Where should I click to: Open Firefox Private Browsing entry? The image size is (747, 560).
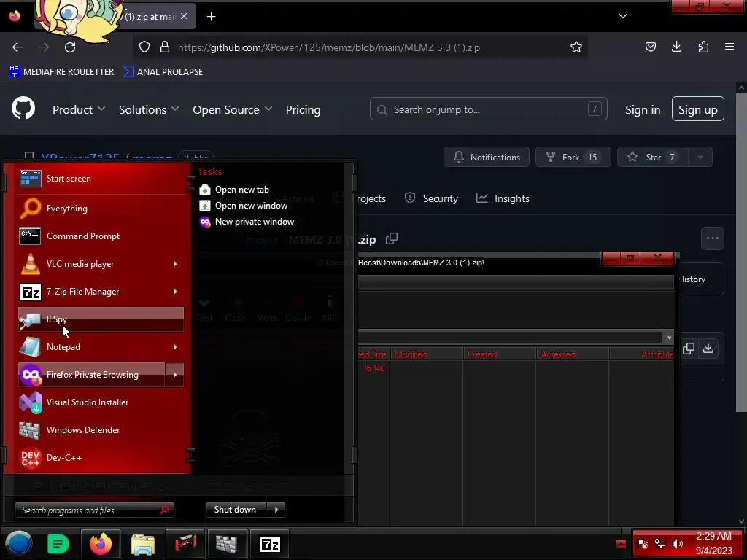92,375
